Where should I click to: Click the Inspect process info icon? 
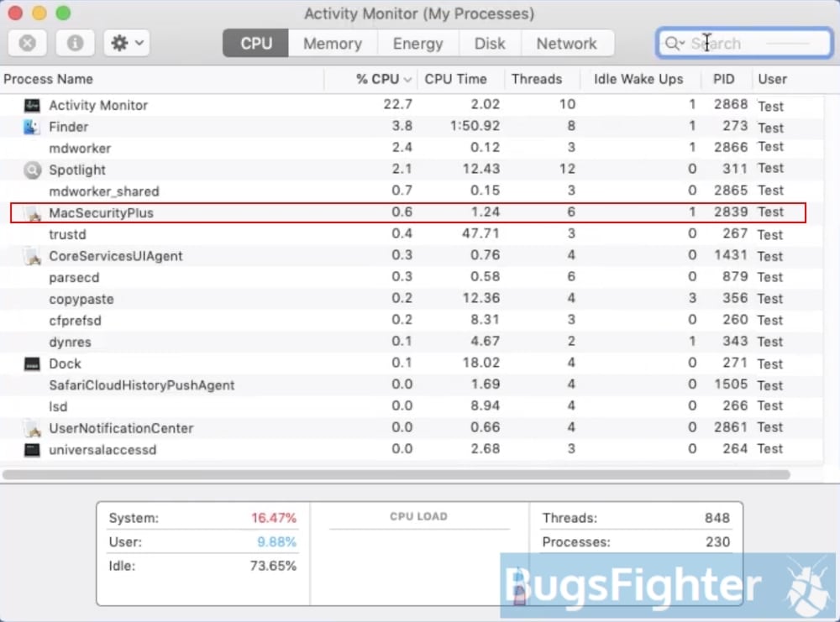75,43
